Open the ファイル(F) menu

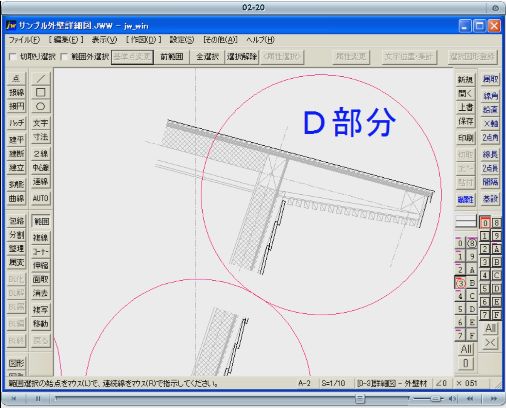click(24, 40)
